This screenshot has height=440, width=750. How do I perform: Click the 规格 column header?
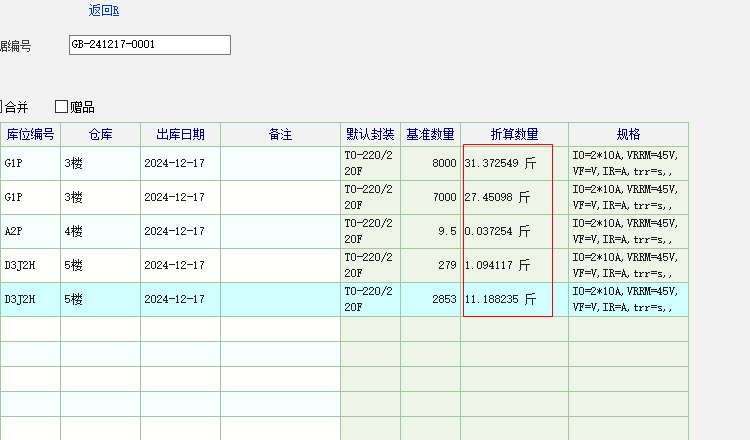tap(628, 134)
